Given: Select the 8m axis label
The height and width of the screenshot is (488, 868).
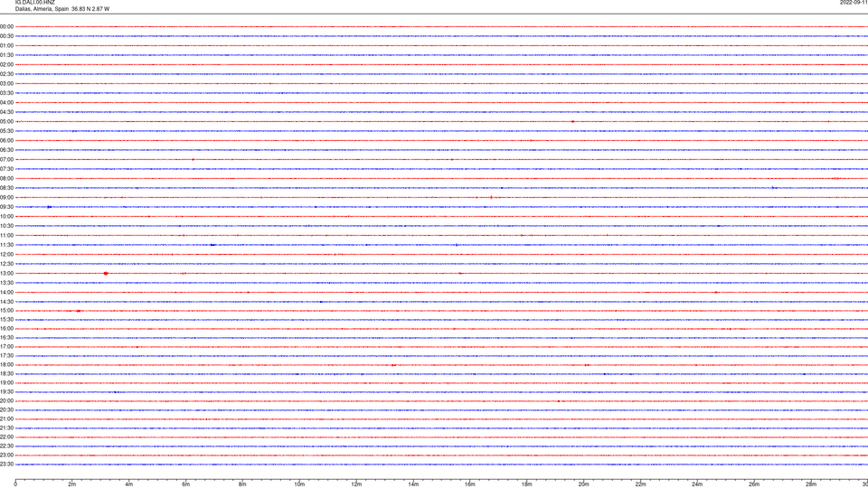Looking at the screenshot, I should pyautogui.click(x=242, y=484).
